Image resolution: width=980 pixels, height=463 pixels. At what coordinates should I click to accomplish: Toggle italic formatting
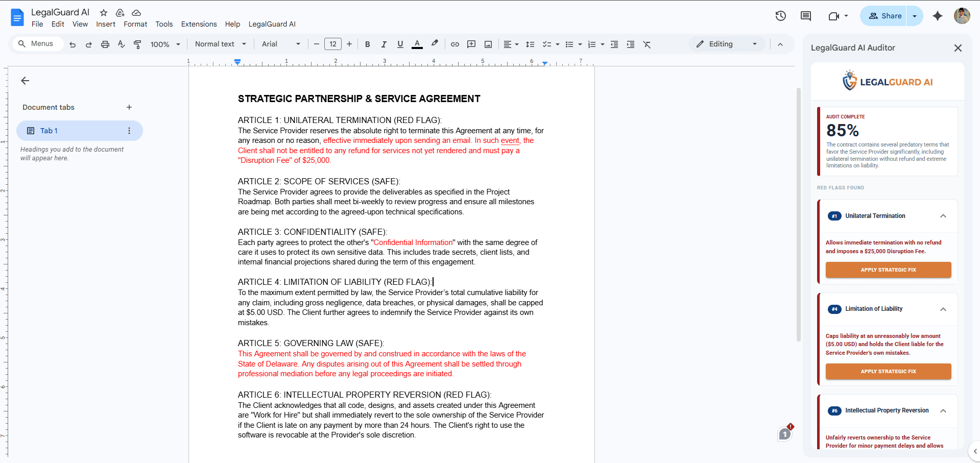384,44
